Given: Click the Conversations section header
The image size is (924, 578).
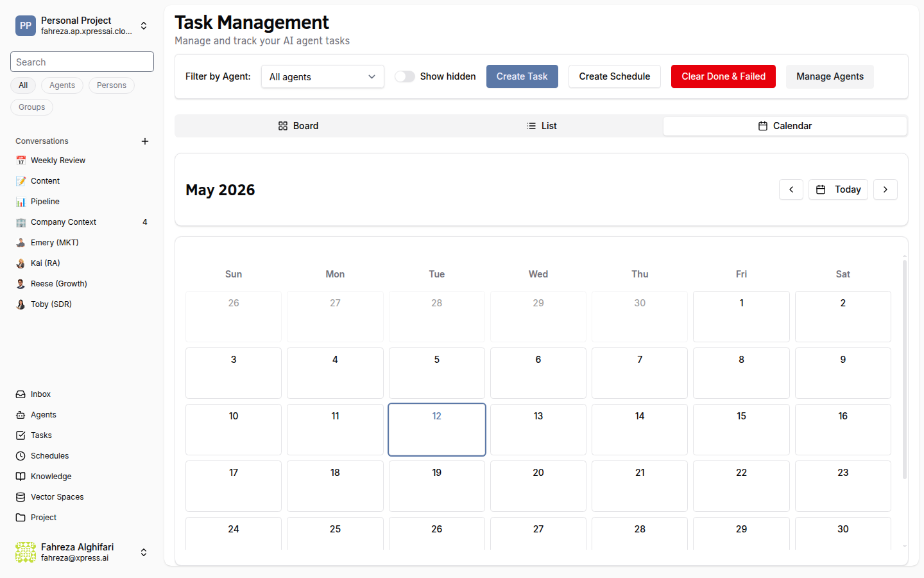Looking at the screenshot, I should (42, 141).
